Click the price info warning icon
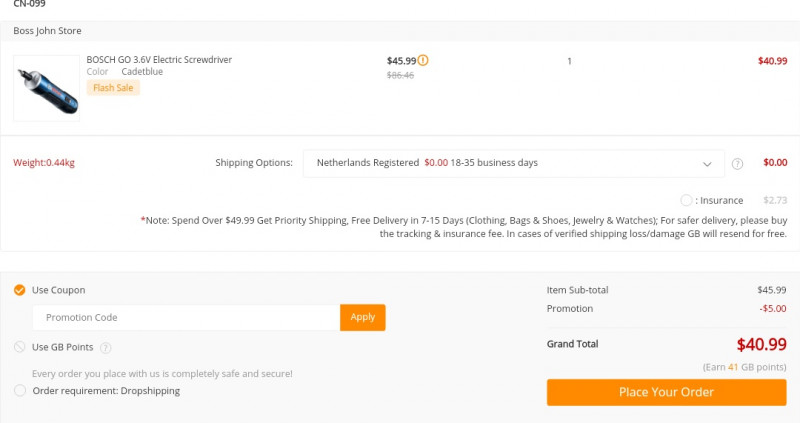 click(423, 60)
